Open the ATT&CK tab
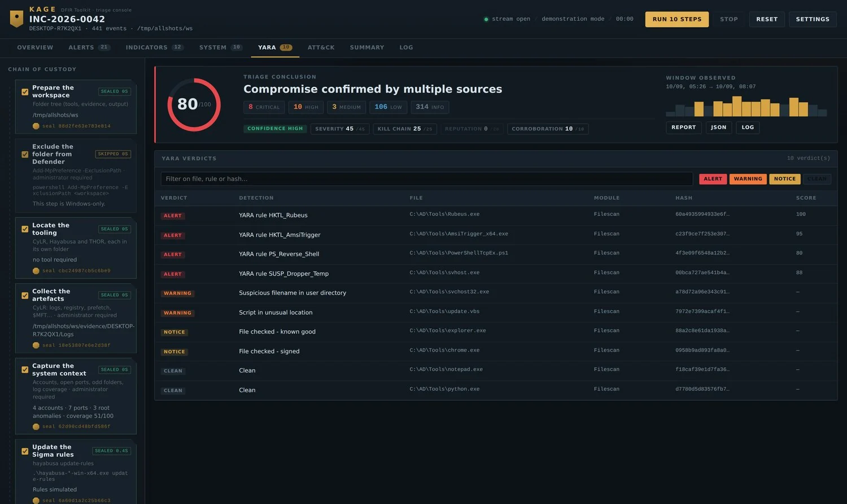 [x=321, y=47]
